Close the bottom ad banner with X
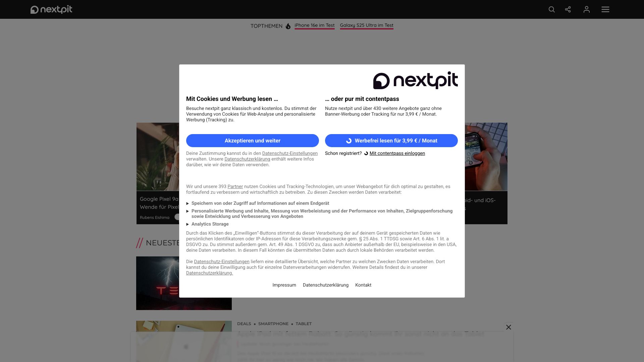Viewport: 644px width, 362px height. 508,327
